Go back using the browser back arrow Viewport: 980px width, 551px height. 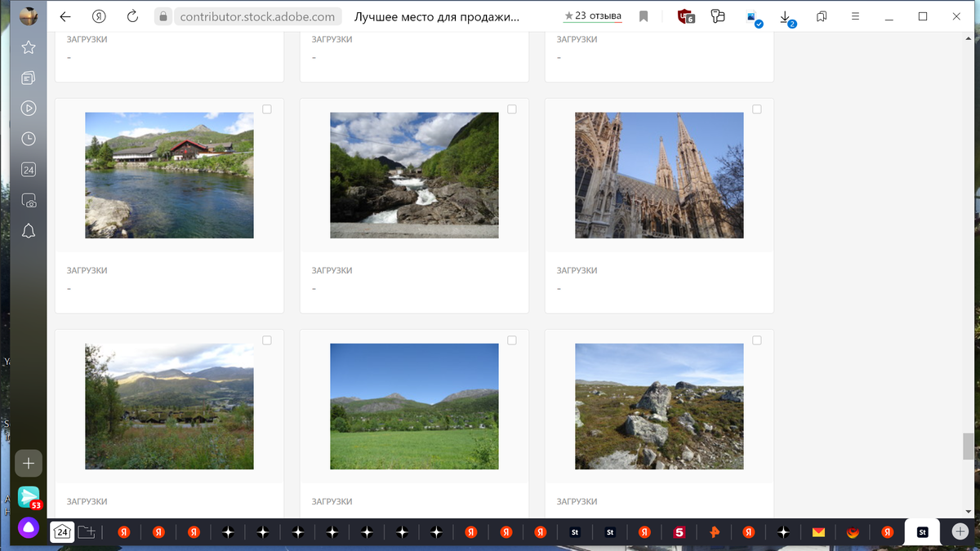coord(65,16)
